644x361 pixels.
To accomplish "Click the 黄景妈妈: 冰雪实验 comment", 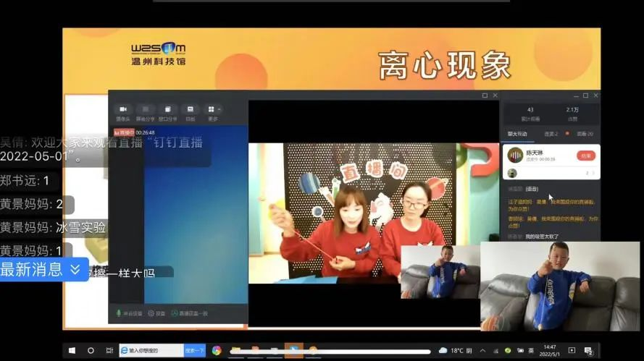I will coord(53,227).
